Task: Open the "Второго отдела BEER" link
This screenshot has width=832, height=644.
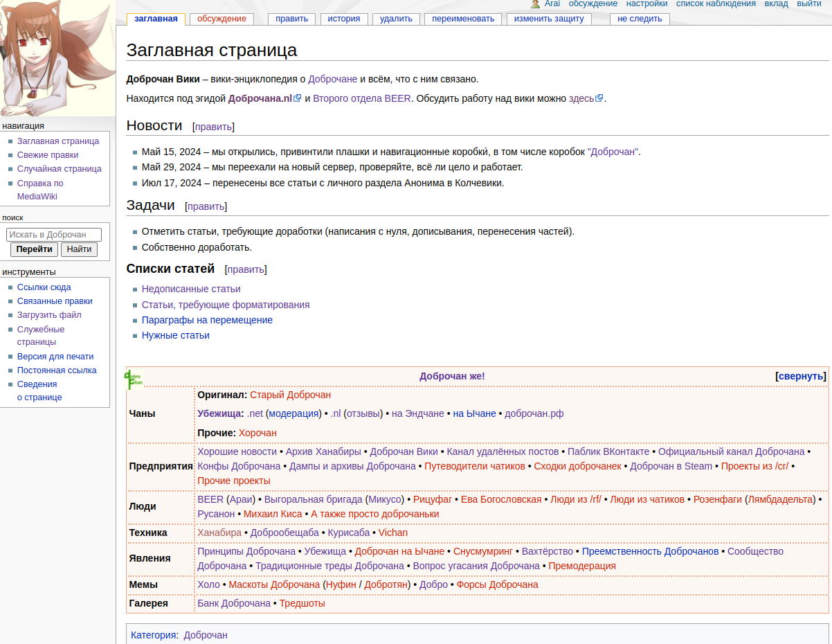Action: click(x=362, y=98)
